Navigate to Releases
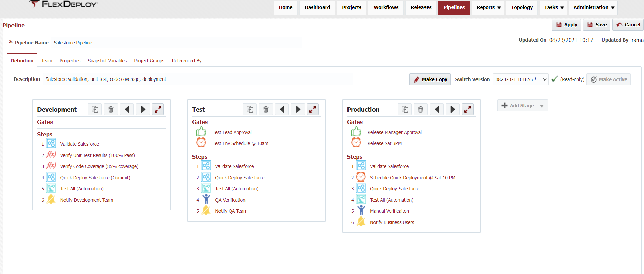This screenshot has width=644, height=274. tap(421, 7)
